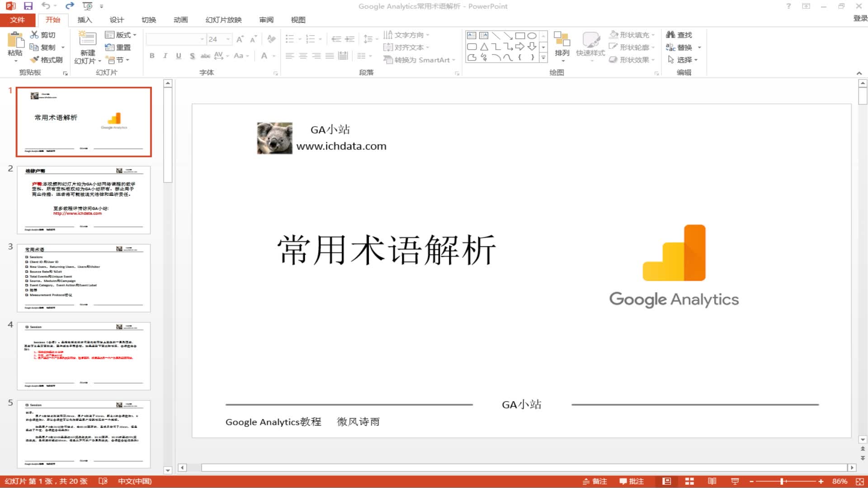The height and width of the screenshot is (488, 868).
Task: Click the zoom slider handle
Action: click(x=782, y=482)
